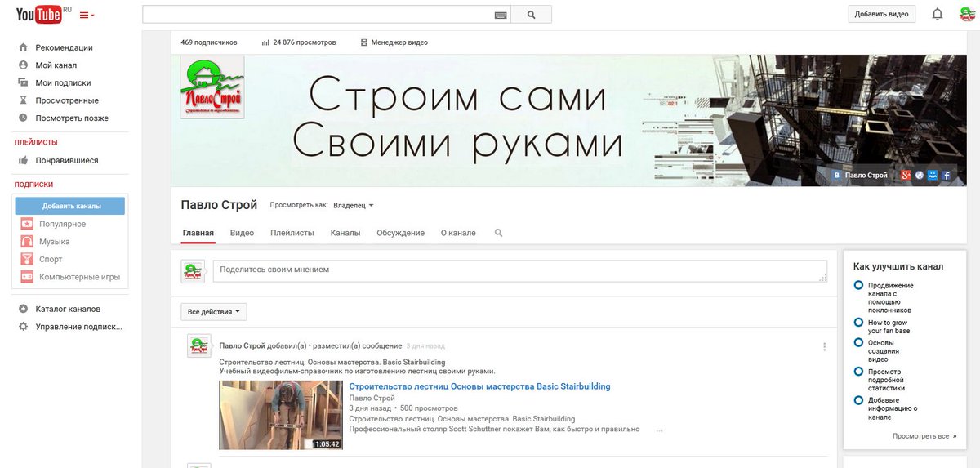Viewport: 980px width, 468px height.
Task: Open the account avatar in the top right corner
Action: click(966, 14)
